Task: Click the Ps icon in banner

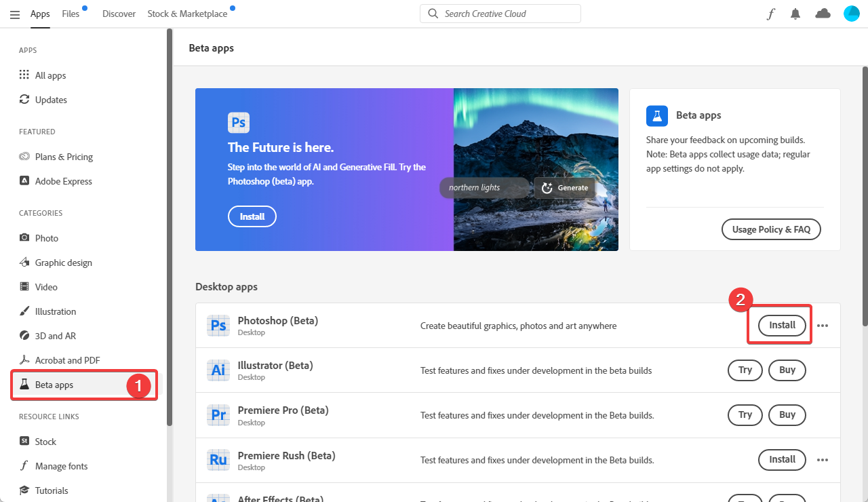Action: 239,122
